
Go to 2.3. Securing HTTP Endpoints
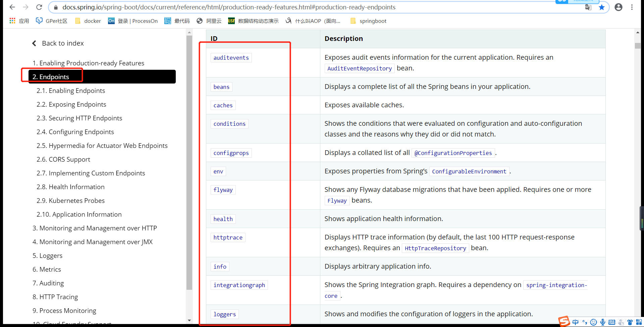(x=79, y=118)
